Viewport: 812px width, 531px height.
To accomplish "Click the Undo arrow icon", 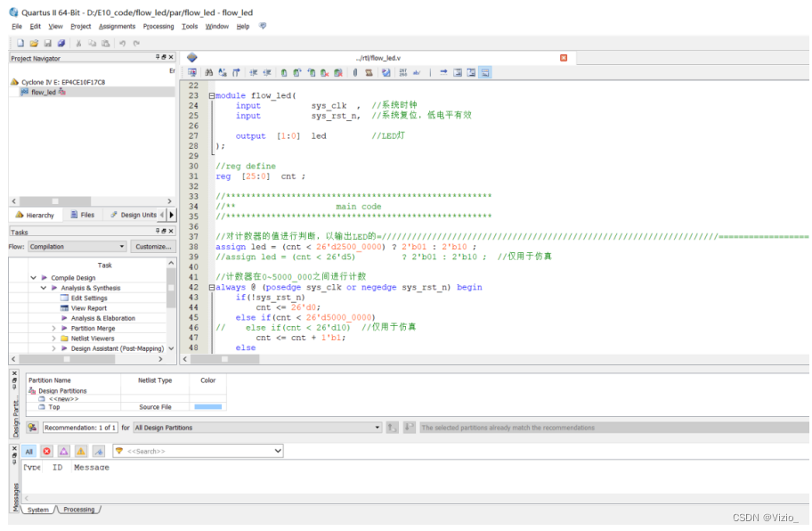I will [x=122, y=43].
